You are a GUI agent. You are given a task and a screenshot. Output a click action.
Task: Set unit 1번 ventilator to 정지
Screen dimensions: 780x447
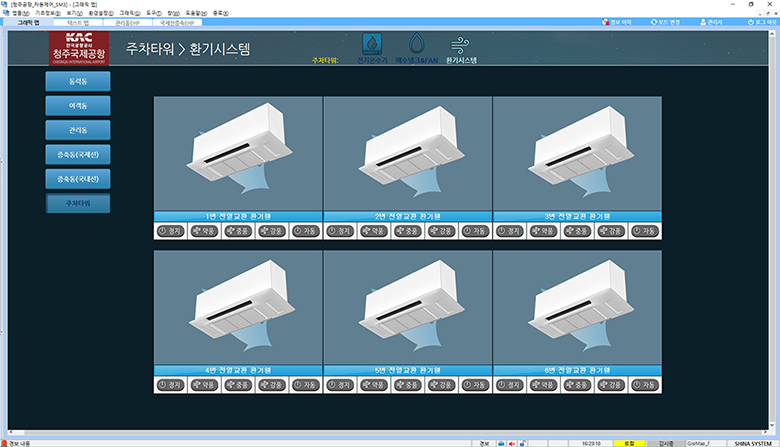[x=171, y=231]
